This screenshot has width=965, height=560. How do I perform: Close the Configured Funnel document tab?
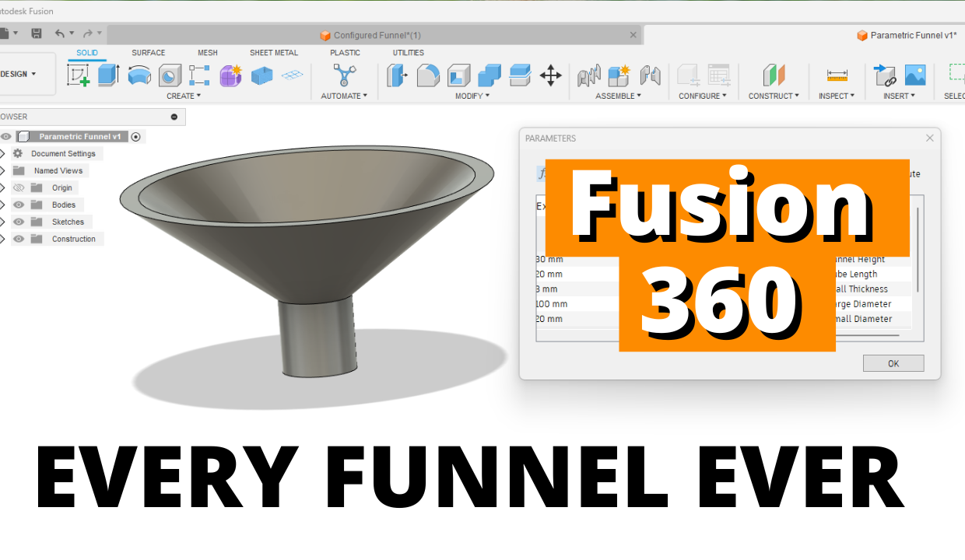click(633, 35)
